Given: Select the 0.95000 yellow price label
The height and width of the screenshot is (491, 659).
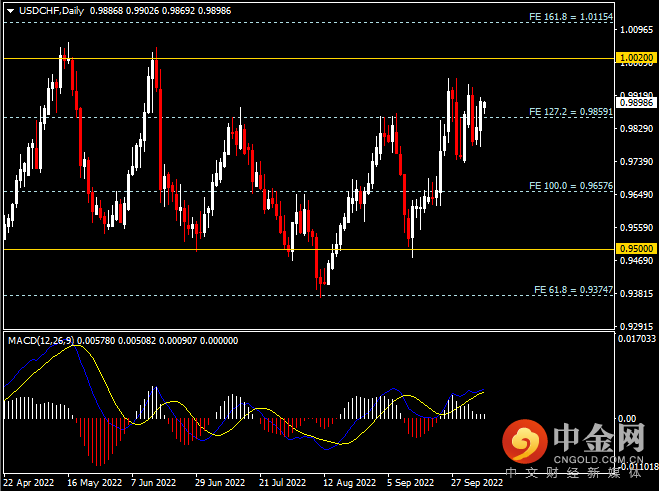Looking at the screenshot, I should pos(637,248).
